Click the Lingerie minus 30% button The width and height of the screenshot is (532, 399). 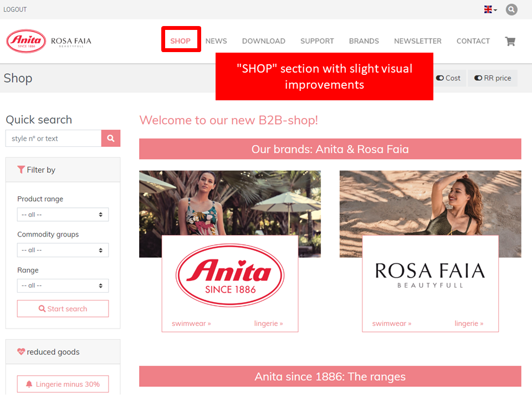coord(63,384)
